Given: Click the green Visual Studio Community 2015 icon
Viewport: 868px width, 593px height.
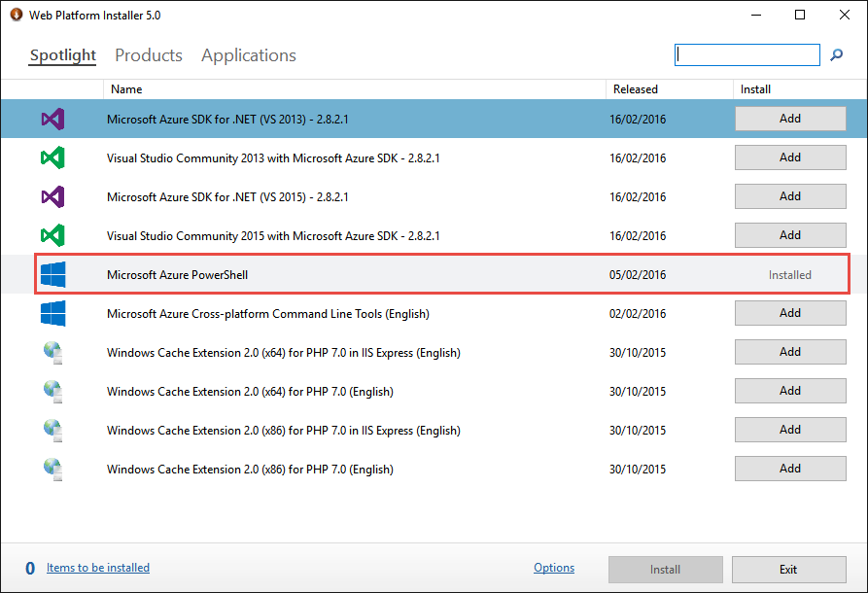Looking at the screenshot, I should [x=53, y=234].
